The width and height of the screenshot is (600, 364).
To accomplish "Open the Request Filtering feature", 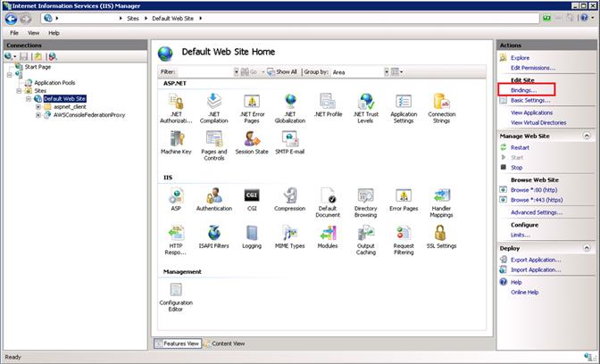I will [x=404, y=240].
